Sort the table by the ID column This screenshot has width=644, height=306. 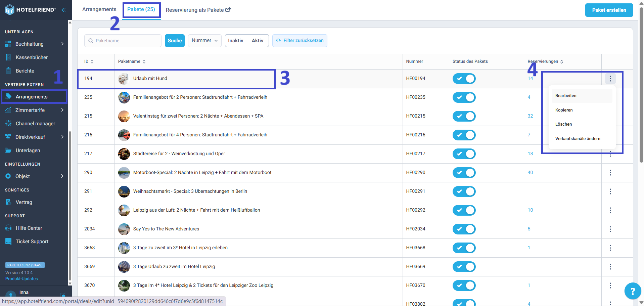tap(89, 61)
